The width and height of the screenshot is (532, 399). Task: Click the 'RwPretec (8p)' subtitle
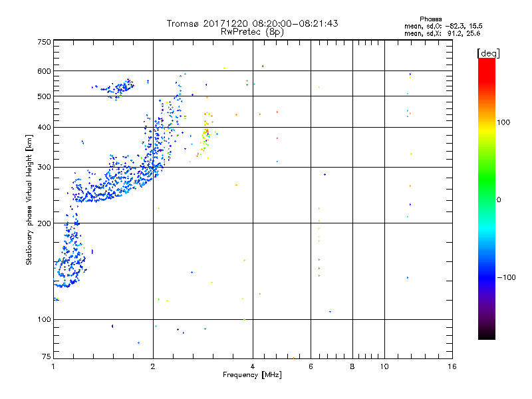pos(252,32)
